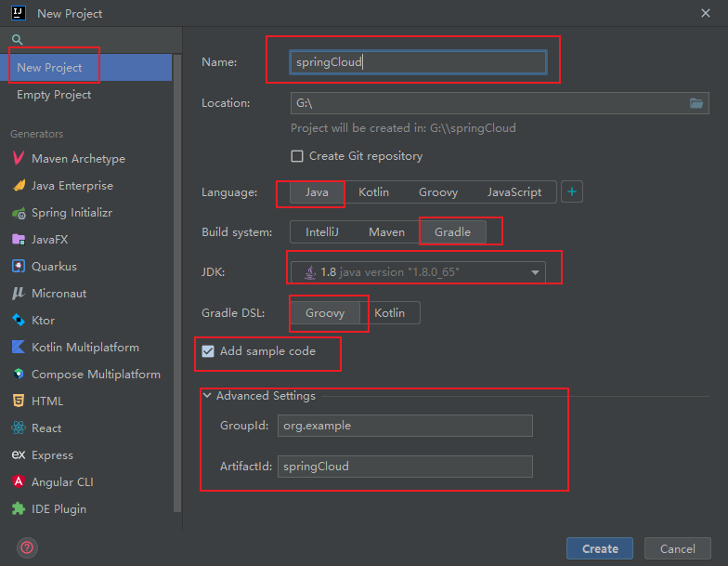The width and height of the screenshot is (728, 566).
Task: Click the Location path field
Action: (500, 103)
